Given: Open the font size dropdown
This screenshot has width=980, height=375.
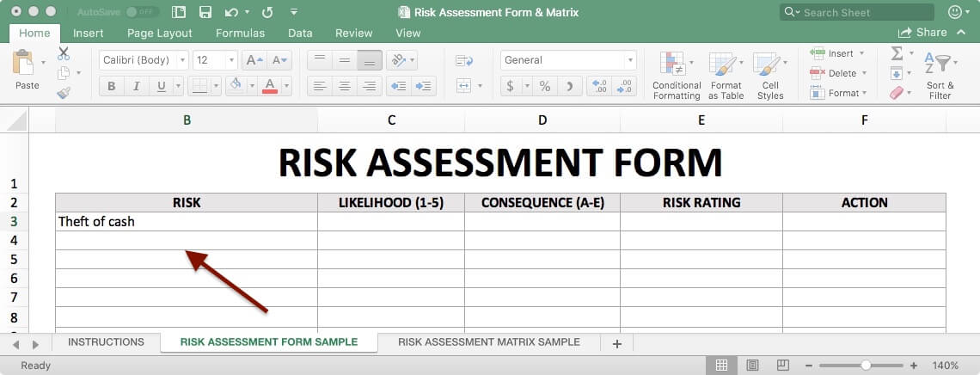Looking at the screenshot, I should tap(231, 60).
